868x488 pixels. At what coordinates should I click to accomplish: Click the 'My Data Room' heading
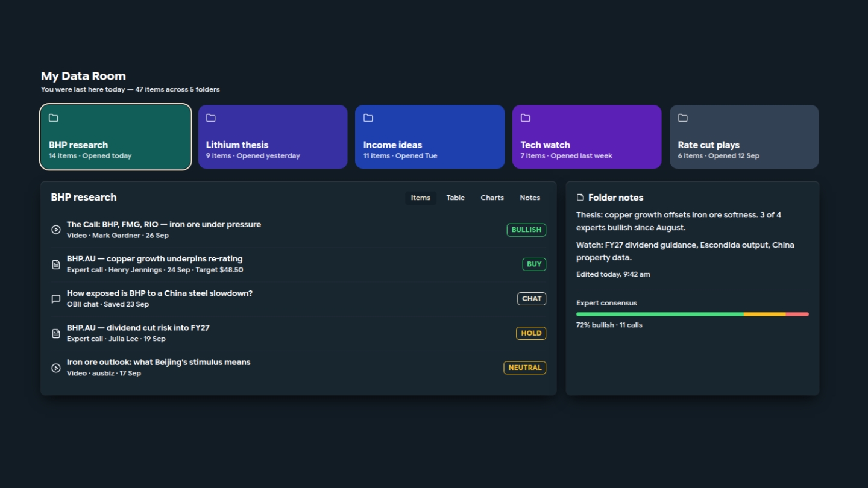(x=83, y=76)
